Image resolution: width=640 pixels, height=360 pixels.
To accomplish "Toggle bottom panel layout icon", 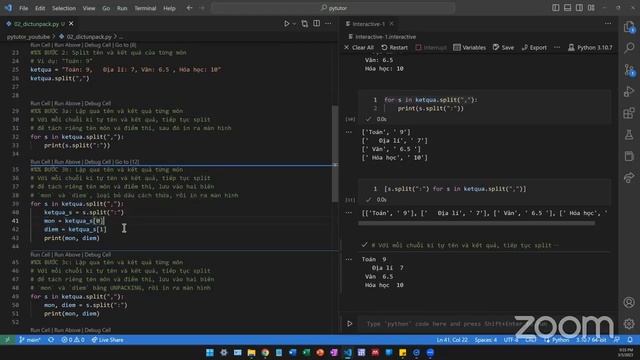I will [x=567, y=8].
